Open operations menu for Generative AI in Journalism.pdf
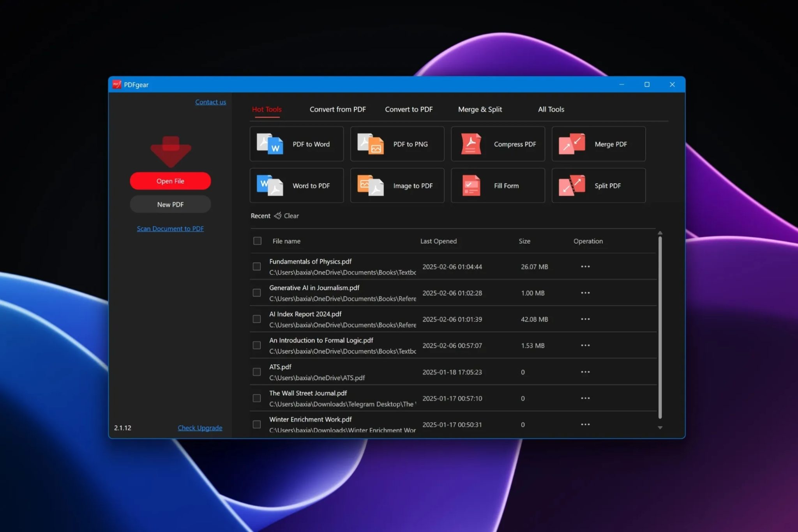Screen dimensions: 798x532 pyautogui.click(x=585, y=293)
